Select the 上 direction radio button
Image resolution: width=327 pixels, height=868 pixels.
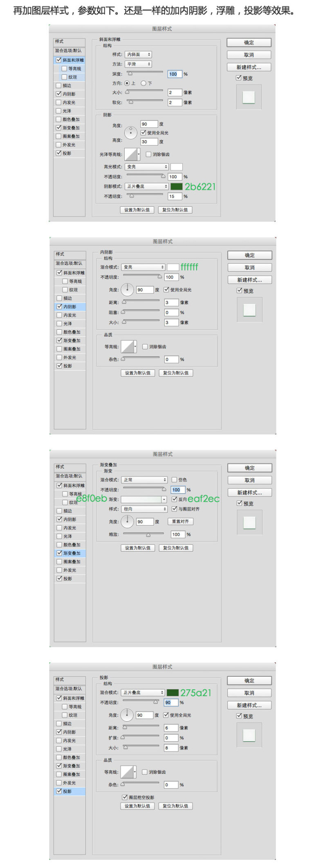pyautogui.click(x=127, y=83)
